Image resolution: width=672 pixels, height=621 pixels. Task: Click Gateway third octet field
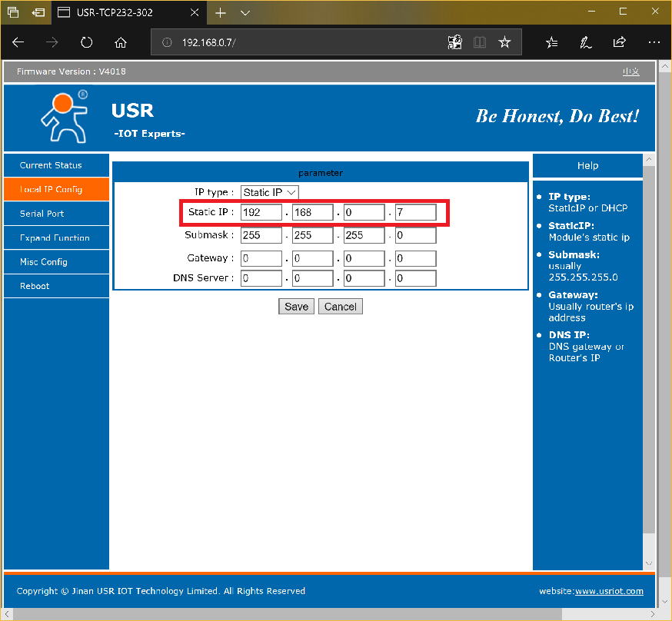(x=364, y=258)
